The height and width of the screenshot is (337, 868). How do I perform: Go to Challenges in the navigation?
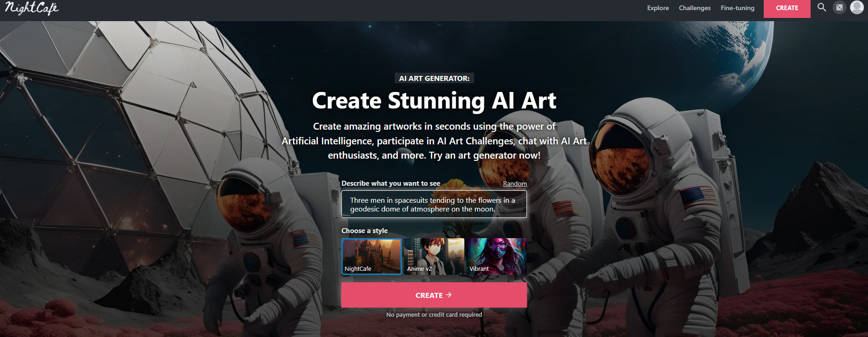pyautogui.click(x=694, y=8)
